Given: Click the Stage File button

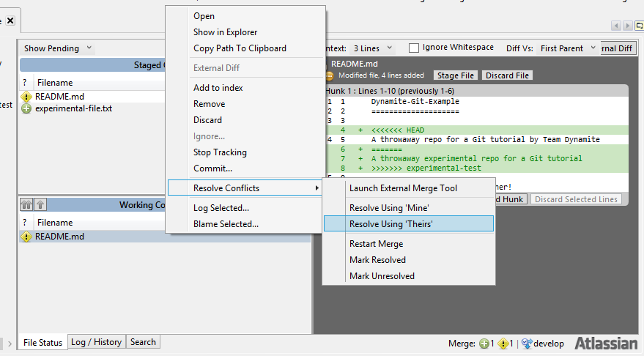Looking at the screenshot, I should (456, 75).
